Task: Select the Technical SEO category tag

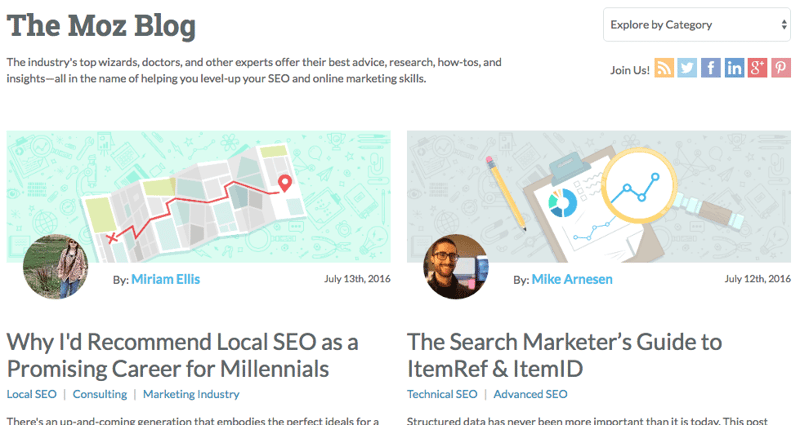Action: (442, 394)
